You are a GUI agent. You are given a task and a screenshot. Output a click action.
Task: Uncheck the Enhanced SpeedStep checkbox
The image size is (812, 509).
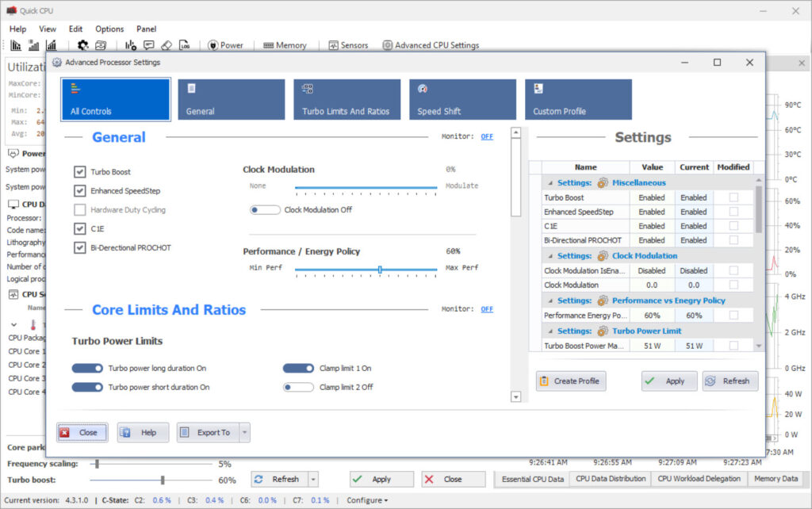coord(80,190)
